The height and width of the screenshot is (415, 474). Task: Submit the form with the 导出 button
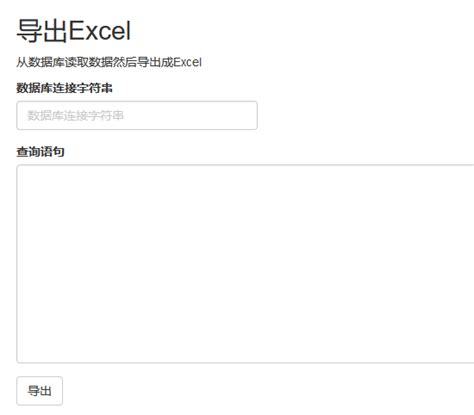pos(39,391)
